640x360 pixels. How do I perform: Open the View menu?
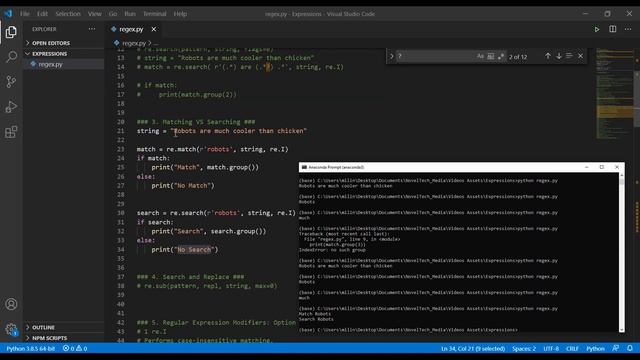[x=94, y=13]
